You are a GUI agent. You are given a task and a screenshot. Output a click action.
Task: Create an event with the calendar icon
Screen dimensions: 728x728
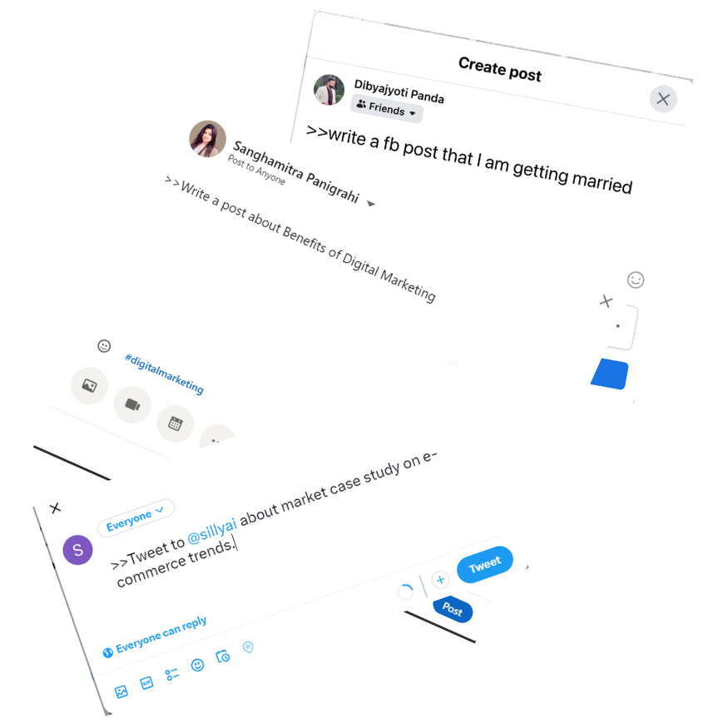click(175, 423)
